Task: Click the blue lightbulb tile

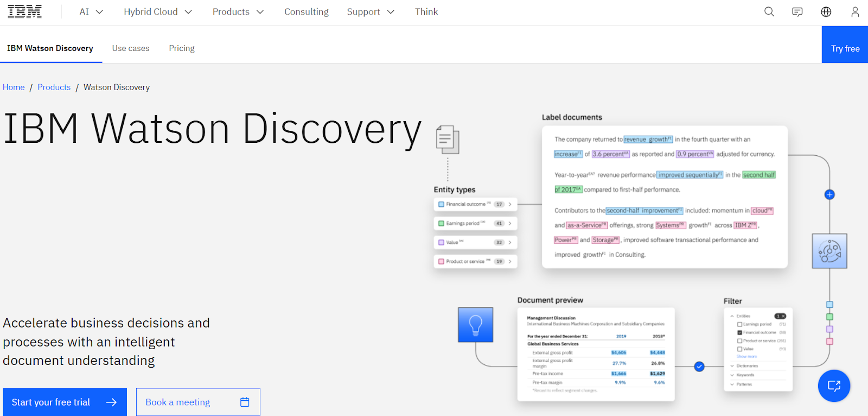Action: click(x=475, y=325)
